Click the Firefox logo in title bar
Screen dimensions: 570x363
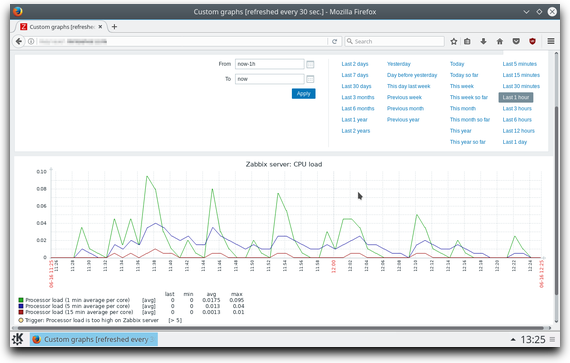click(17, 12)
